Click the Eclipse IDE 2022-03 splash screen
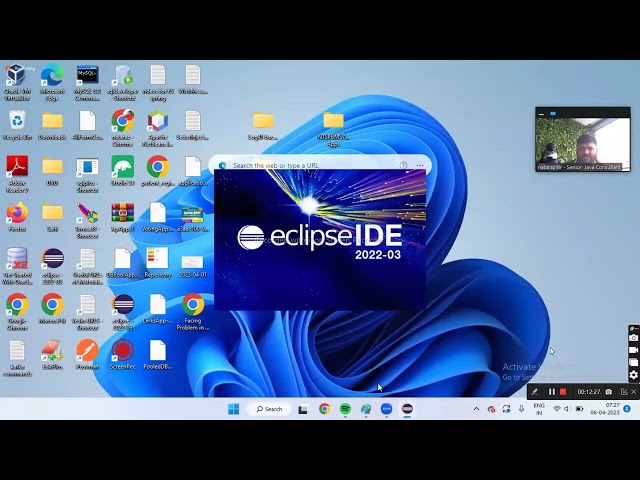Image resolution: width=640 pixels, height=480 pixels. click(x=320, y=240)
